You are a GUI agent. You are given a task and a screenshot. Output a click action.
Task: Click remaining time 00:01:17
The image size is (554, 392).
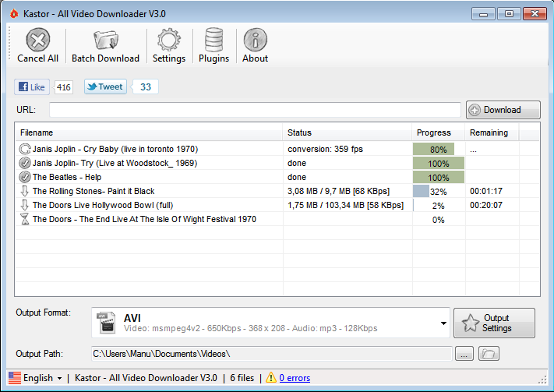485,191
